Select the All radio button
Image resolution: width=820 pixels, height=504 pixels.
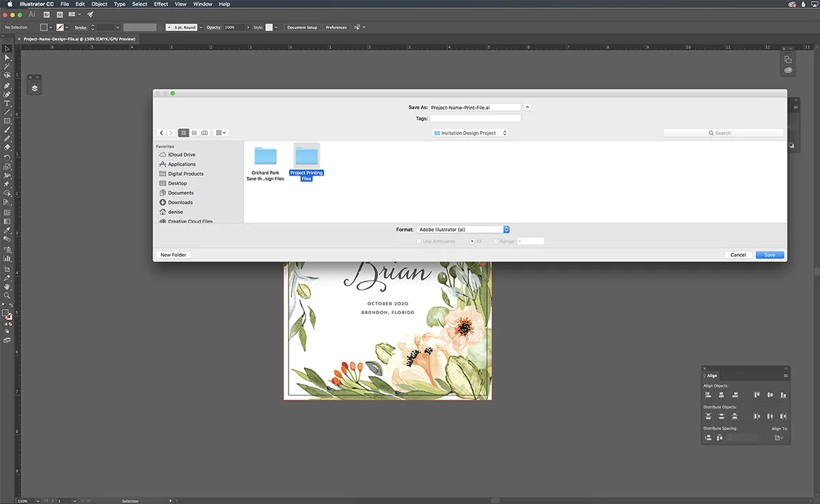[472, 241]
